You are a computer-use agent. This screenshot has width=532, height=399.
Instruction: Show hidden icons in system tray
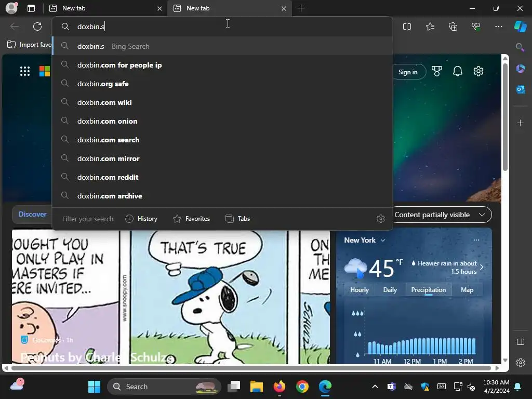click(375, 387)
